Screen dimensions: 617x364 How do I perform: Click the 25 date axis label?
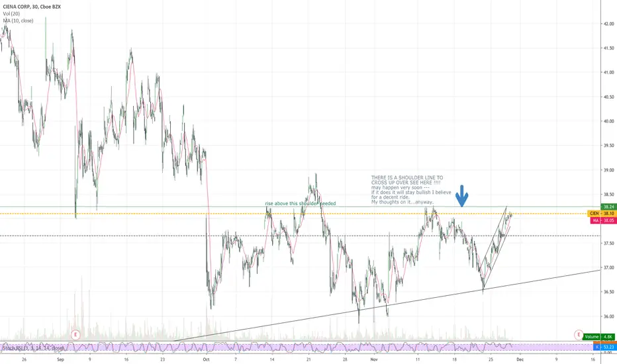491,359
